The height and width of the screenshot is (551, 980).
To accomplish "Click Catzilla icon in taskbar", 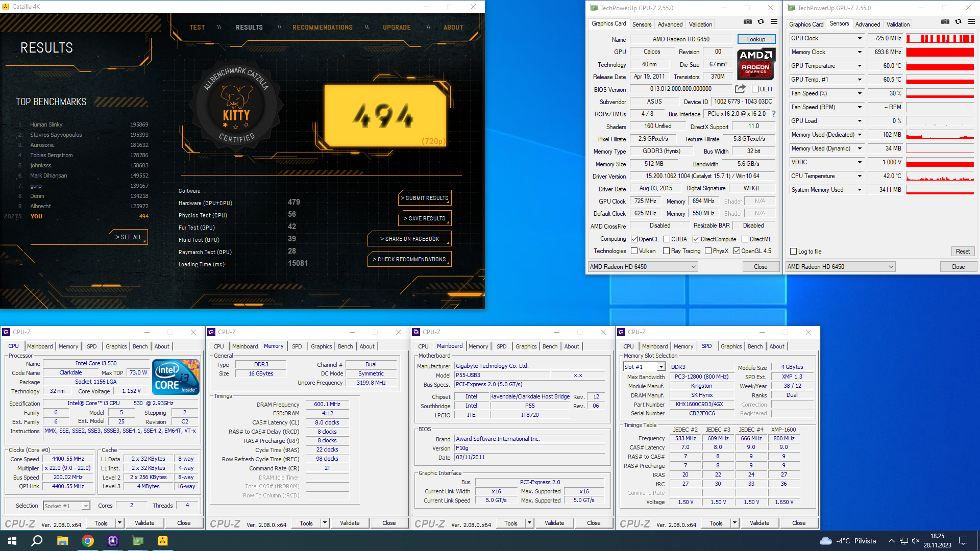I will click(x=163, y=541).
